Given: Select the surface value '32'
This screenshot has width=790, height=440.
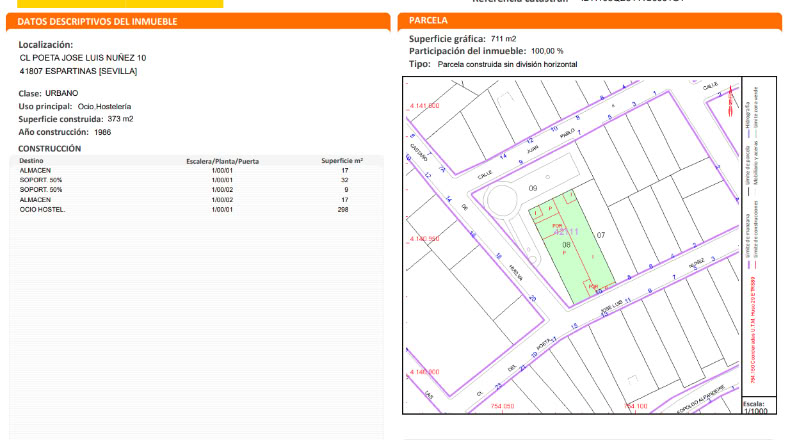Looking at the screenshot, I should [x=345, y=180].
